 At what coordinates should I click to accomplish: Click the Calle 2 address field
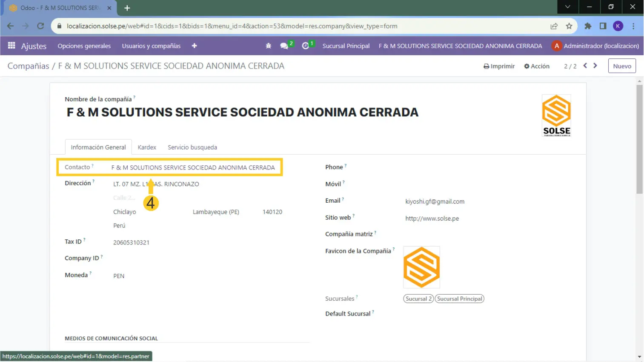tap(124, 198)
